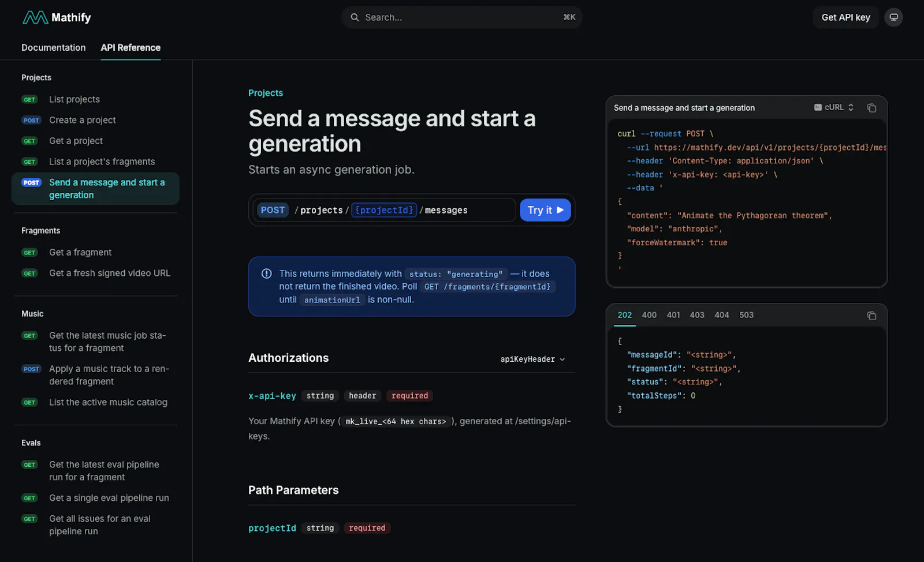The image size is (924, 562).
Task: Click the Path Parameters heading
Action: tap(293, 490)
